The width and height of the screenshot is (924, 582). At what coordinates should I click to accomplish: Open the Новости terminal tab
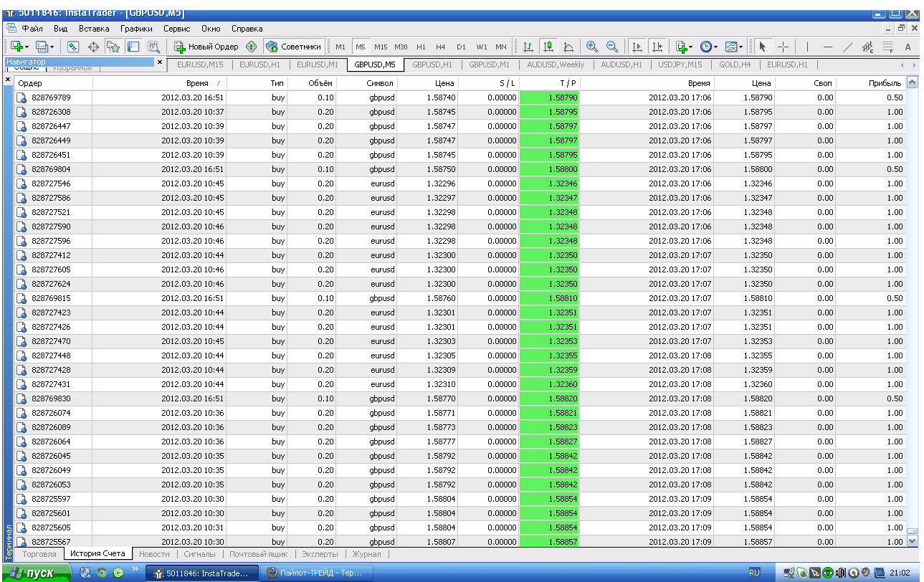click(154, 554)
